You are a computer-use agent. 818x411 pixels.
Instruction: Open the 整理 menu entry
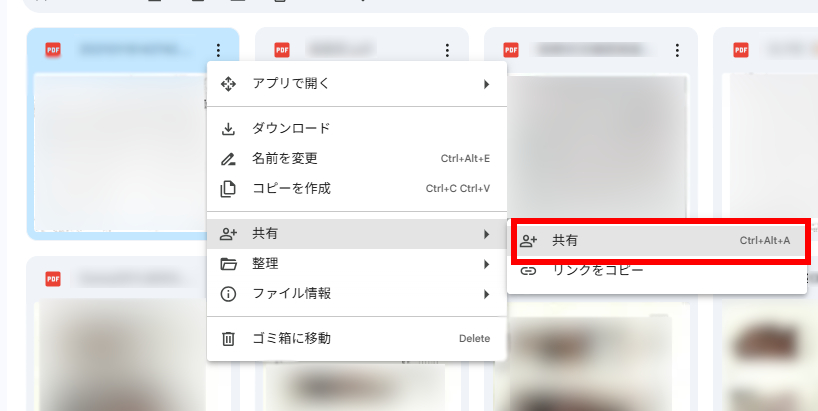click(x=357, y=264)
